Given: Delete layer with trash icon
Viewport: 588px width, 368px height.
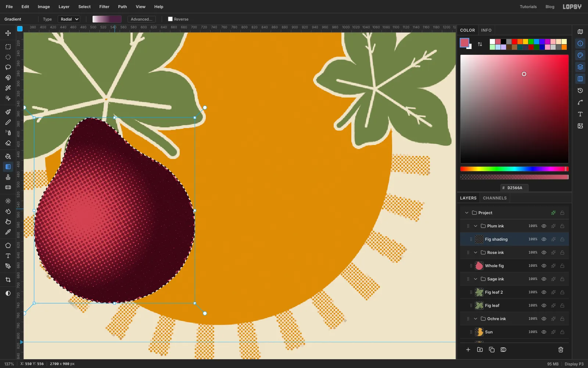Looking at the screenshot, I should 561,350.
